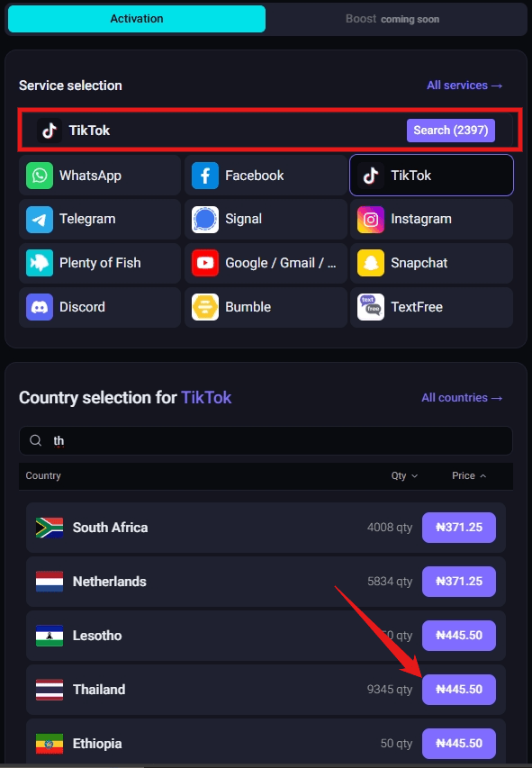Screen dimensions: 532x768
Task: Select the Discord service icon
Action: (40, 307)
